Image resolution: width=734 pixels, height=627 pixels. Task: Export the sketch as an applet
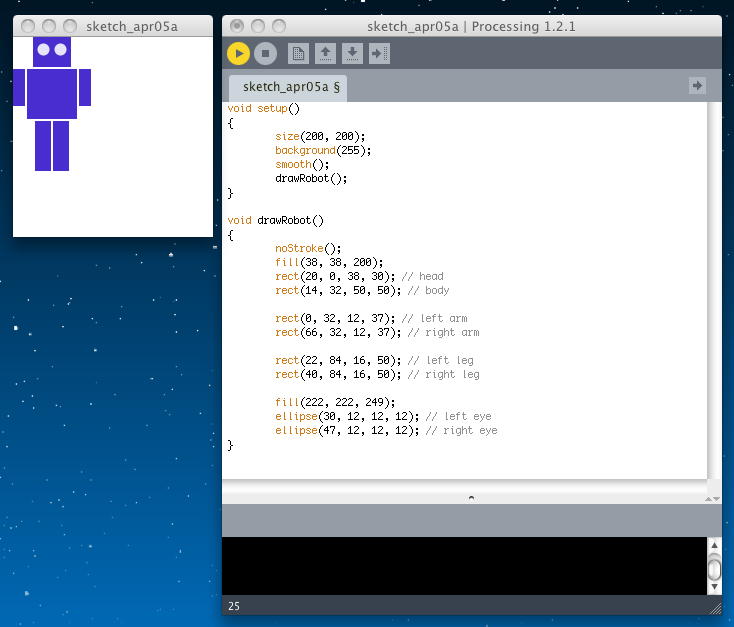coord(379,53)
